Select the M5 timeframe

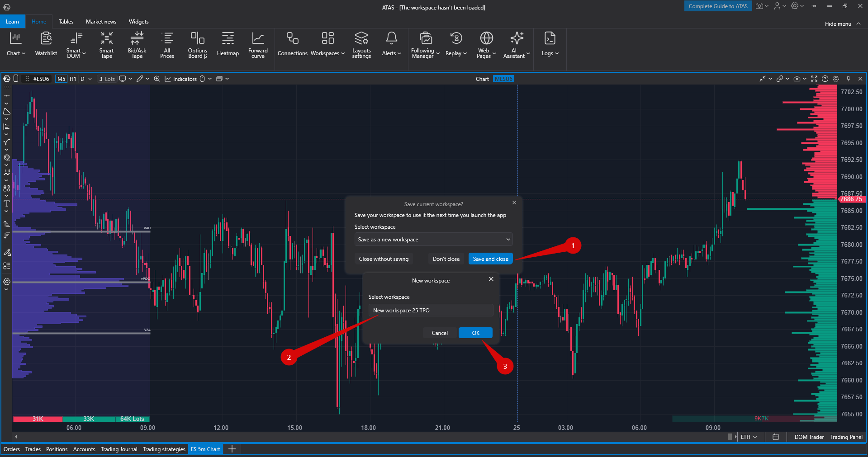click(x=61, y=79)
